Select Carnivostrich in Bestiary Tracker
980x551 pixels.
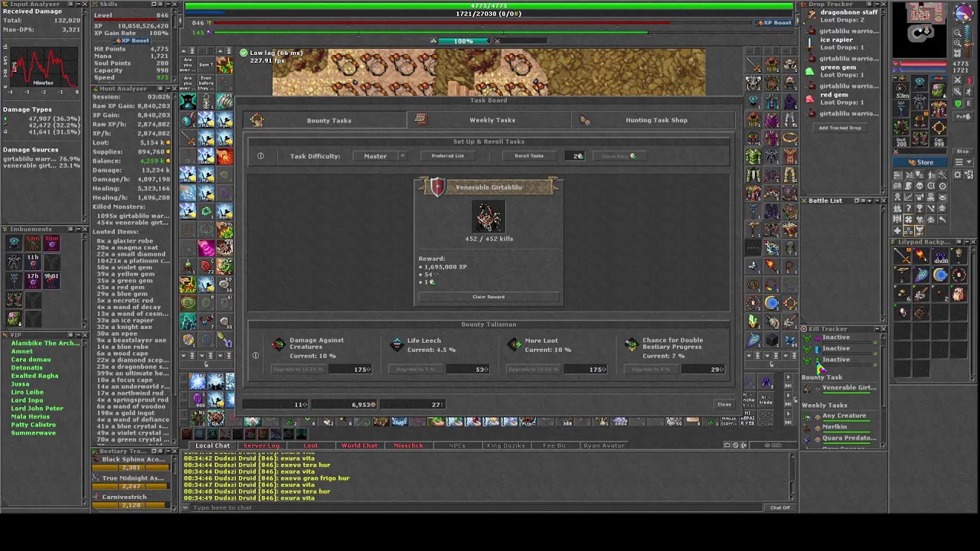124,497
